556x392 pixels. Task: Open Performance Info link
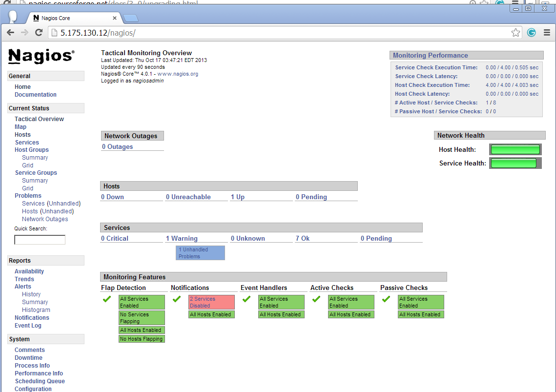tap(39, 373)
